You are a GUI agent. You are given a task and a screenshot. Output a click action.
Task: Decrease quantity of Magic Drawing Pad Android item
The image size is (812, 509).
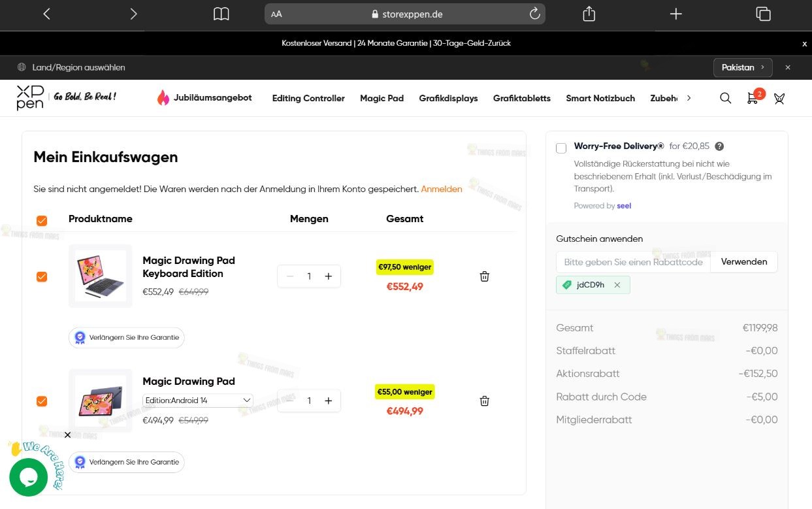290,401
